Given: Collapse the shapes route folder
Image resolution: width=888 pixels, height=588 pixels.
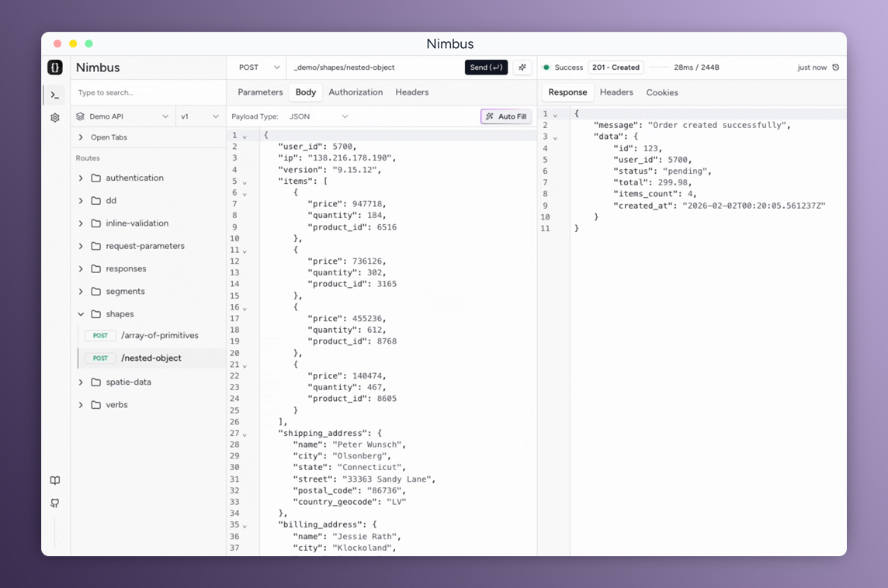Looking at the screenshot, I should [81, 313].
